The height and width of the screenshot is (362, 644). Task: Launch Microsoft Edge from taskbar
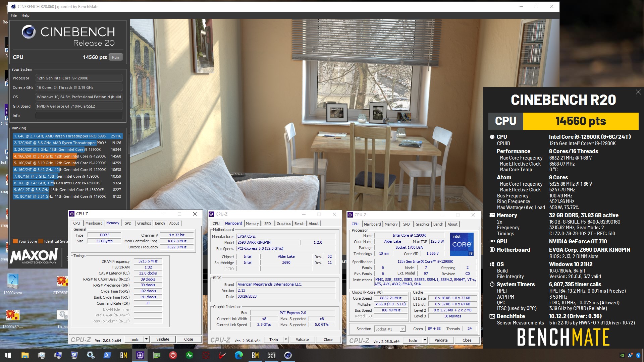coord(239,355)
